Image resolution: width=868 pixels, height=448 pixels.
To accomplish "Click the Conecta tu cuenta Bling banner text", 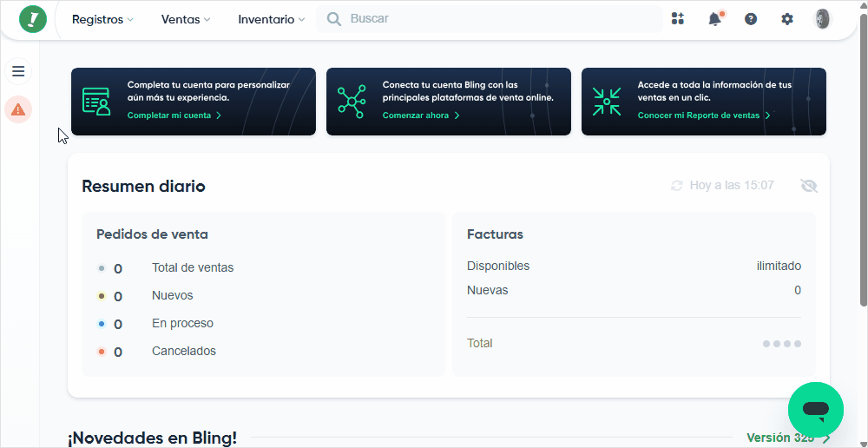I will point(469,91).
